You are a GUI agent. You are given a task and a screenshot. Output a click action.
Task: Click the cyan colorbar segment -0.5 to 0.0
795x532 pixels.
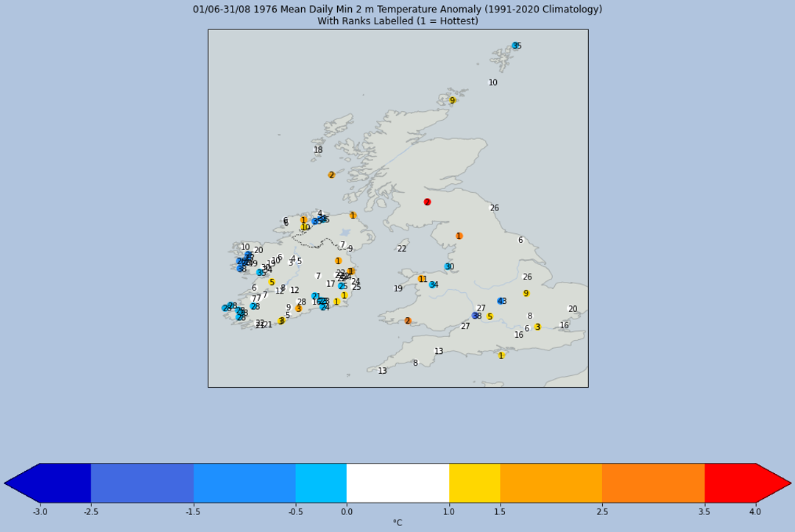[321, 483]
